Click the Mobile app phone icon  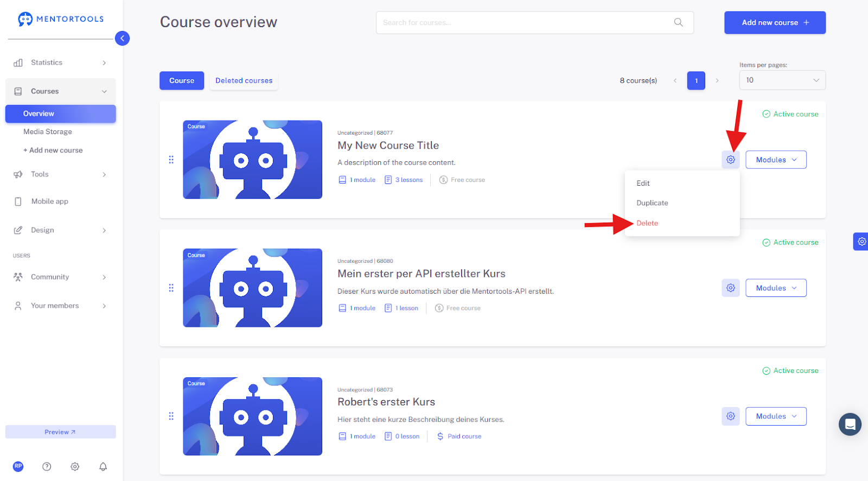click(x=18, y=201)
